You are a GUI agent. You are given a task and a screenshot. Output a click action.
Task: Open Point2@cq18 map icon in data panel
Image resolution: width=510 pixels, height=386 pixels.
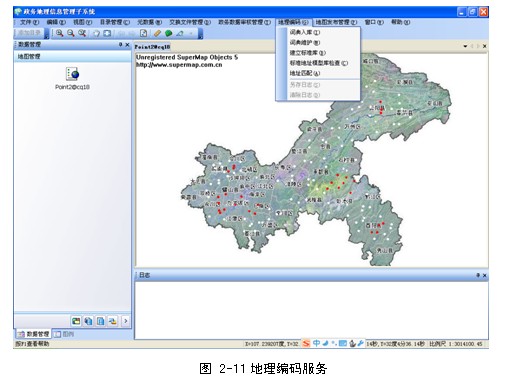point(72,74)
